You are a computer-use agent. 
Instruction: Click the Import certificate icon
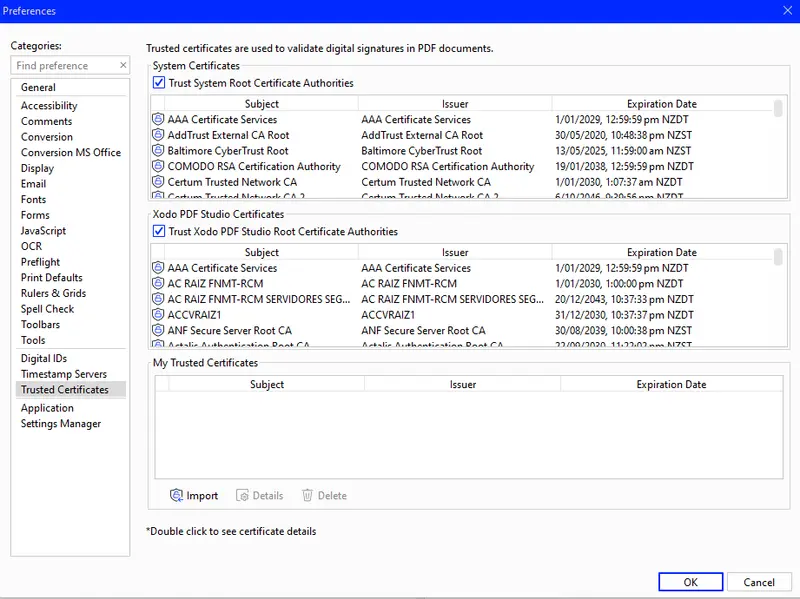[x=176, y=495]
